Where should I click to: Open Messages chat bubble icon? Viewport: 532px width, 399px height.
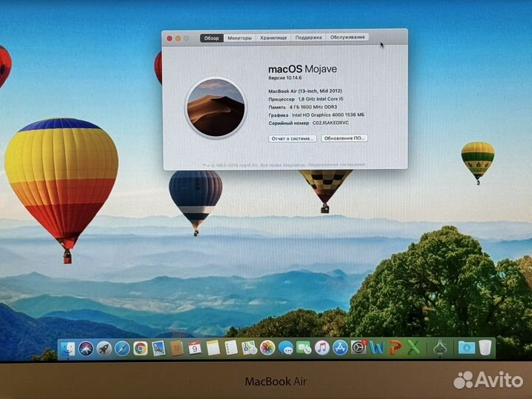tap(286, 348)
